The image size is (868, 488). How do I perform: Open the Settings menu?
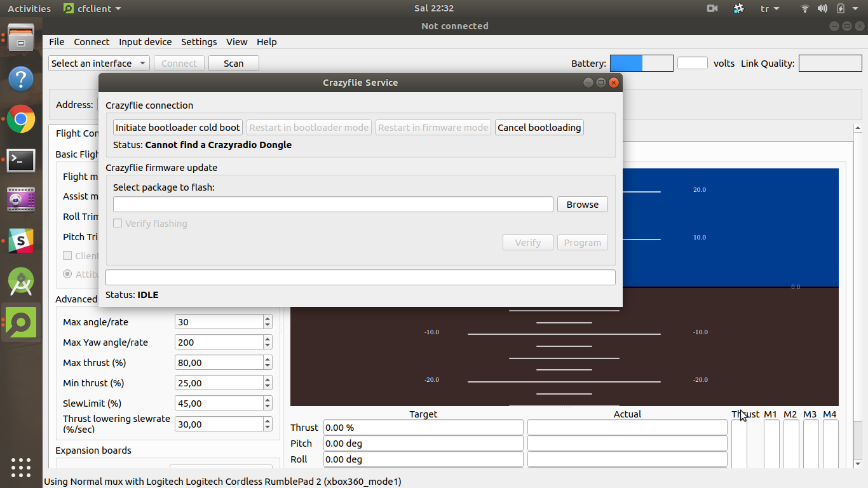199,42
